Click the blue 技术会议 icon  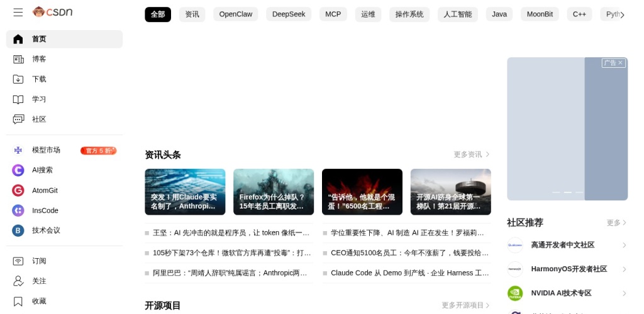click(18, 230)
